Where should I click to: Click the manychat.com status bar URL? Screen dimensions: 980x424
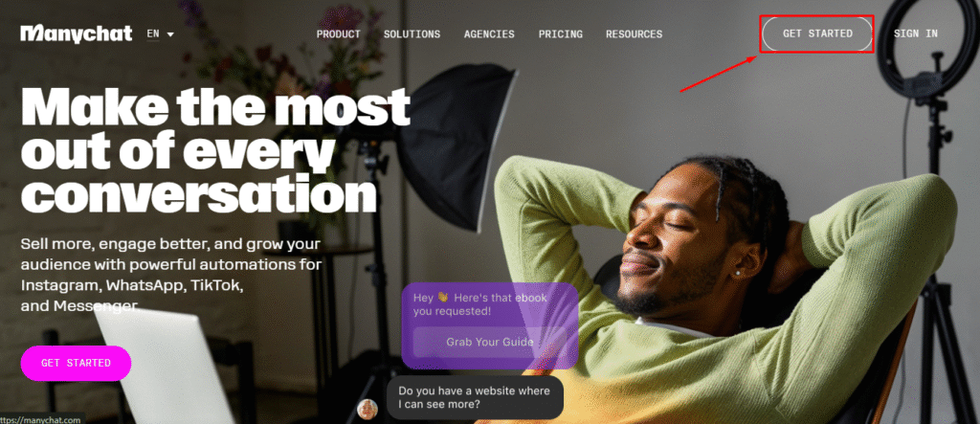point(40,419)
